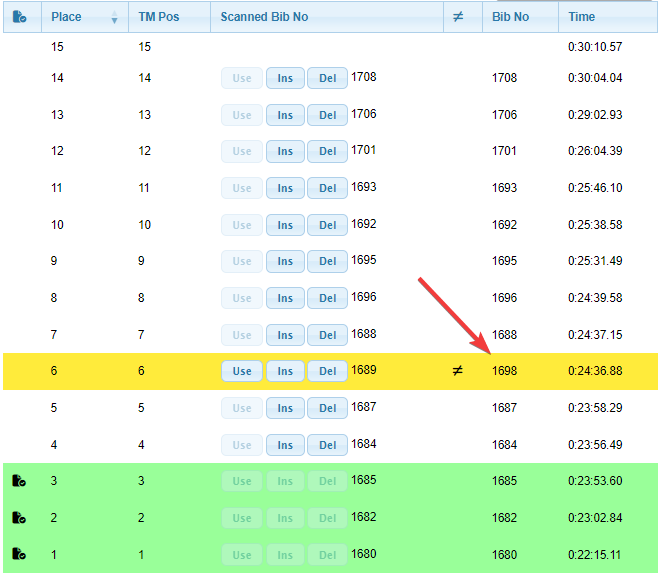Select bib number 1698 in highlighted row

505,371
